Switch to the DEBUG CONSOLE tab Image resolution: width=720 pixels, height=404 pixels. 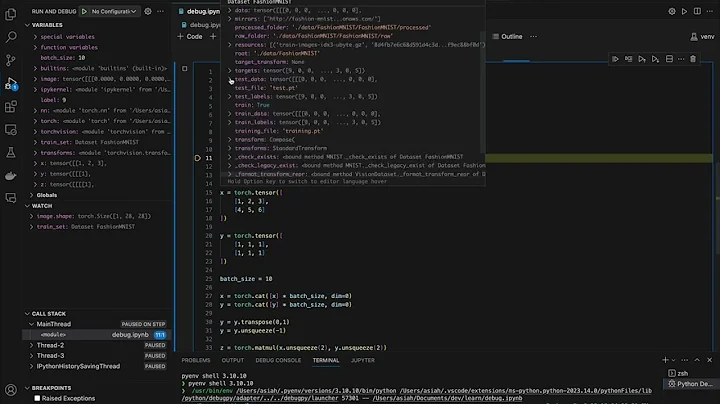[x=278, y=360]
